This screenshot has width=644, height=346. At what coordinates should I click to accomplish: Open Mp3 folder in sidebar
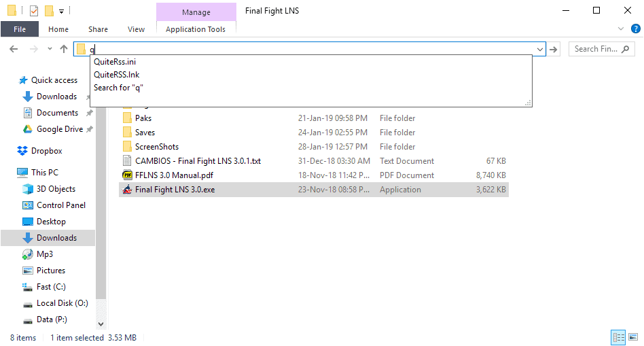(44, 254)
